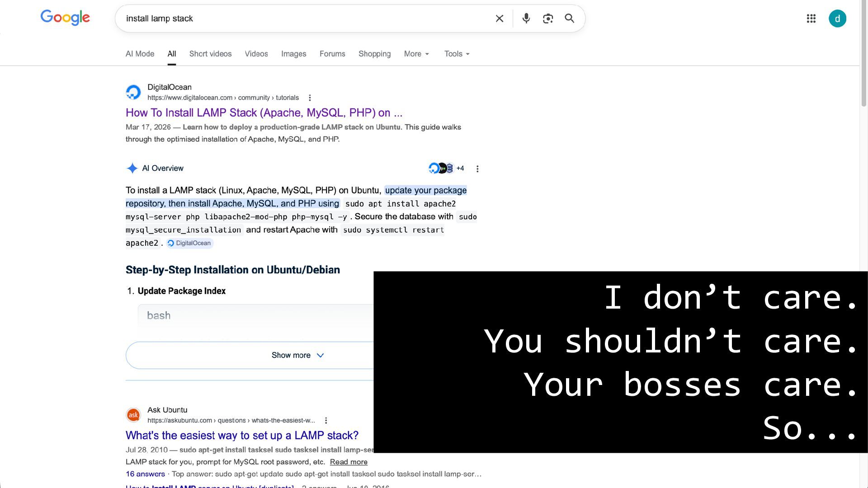Open DigitalOcean result three-dot options
The height and width of the screenshot is (488, 868).
point(310,98)
